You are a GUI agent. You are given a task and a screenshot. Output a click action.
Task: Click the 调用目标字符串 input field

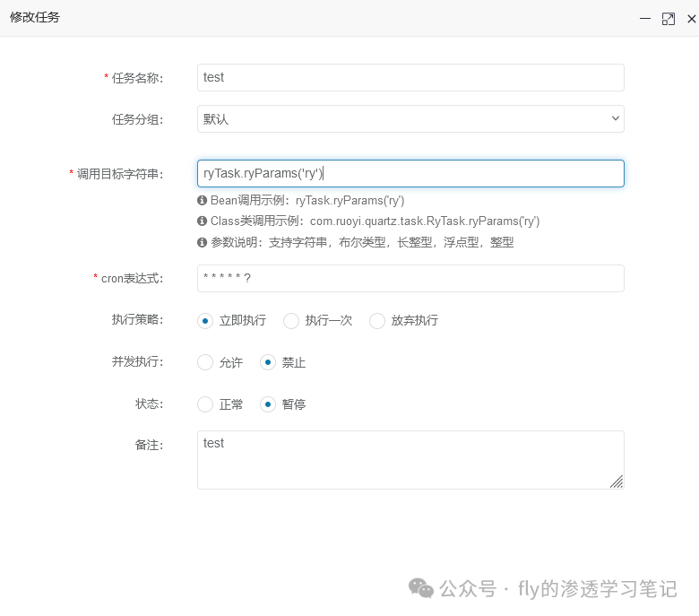coord(410,174)
